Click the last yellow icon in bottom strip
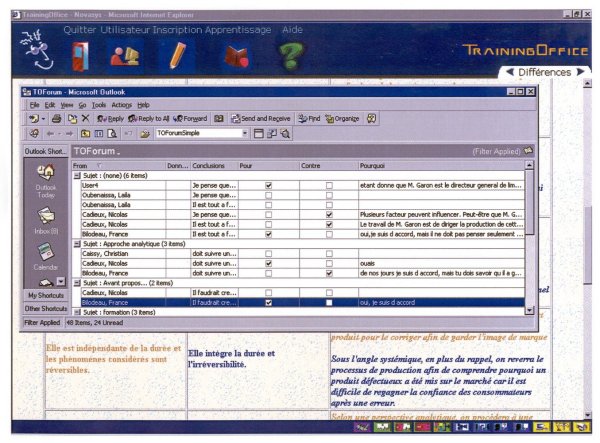The height and width of the screenshot is (443, 600). [582, 427]
